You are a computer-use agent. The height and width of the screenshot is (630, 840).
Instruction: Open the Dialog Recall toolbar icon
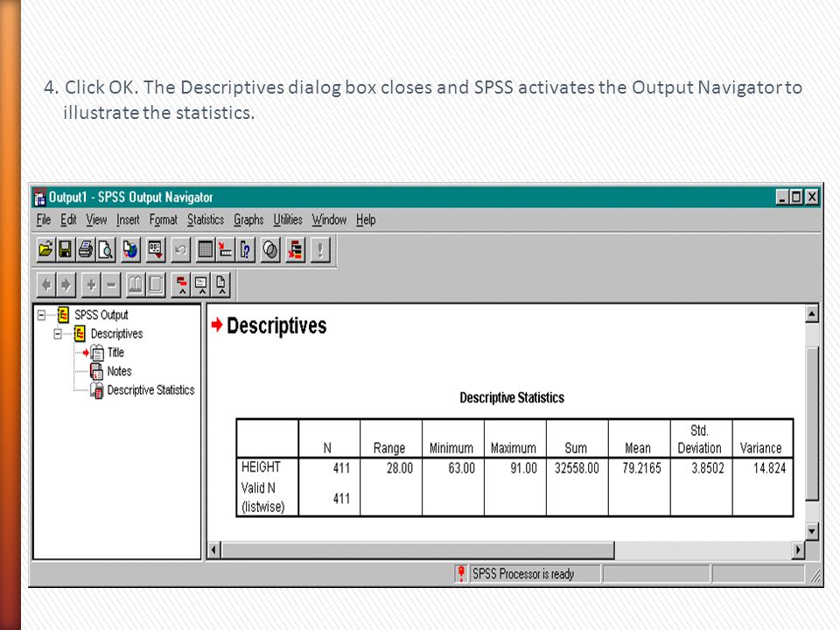pyautogui.click(x=156, y=249)
